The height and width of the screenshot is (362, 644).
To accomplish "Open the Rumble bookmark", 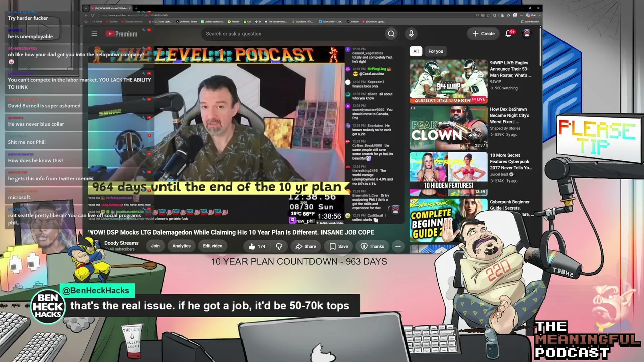I will click(234, 22).
